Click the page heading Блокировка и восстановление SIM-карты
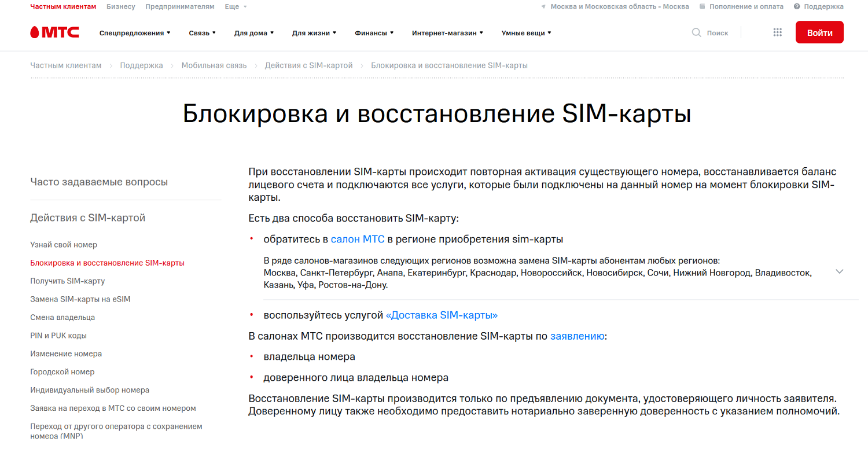The width and height of the screenshot is (868, 449). [437, 114]
